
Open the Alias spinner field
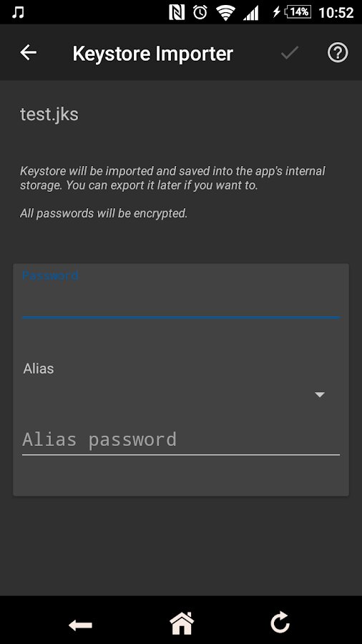(180, 395)
